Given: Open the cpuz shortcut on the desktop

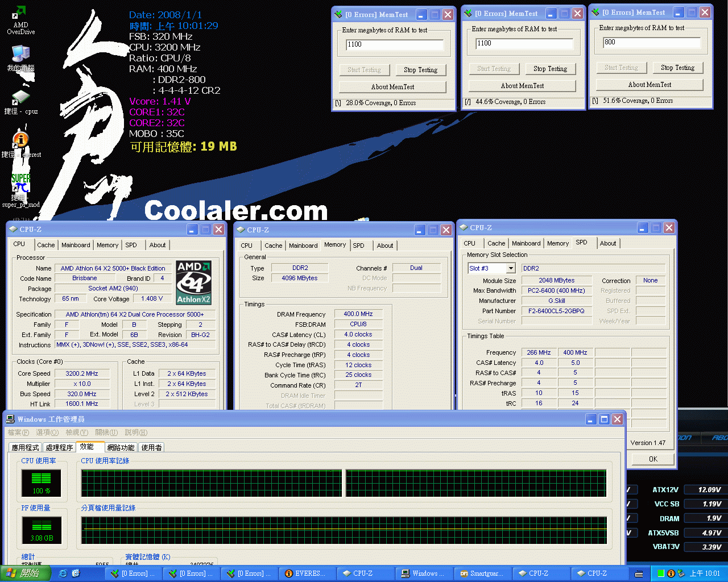Looking at the screenshot, I should (x=20, y=102).
